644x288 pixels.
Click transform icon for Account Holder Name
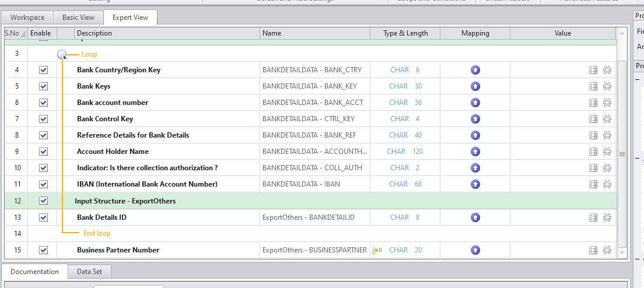tap(607, 152)
